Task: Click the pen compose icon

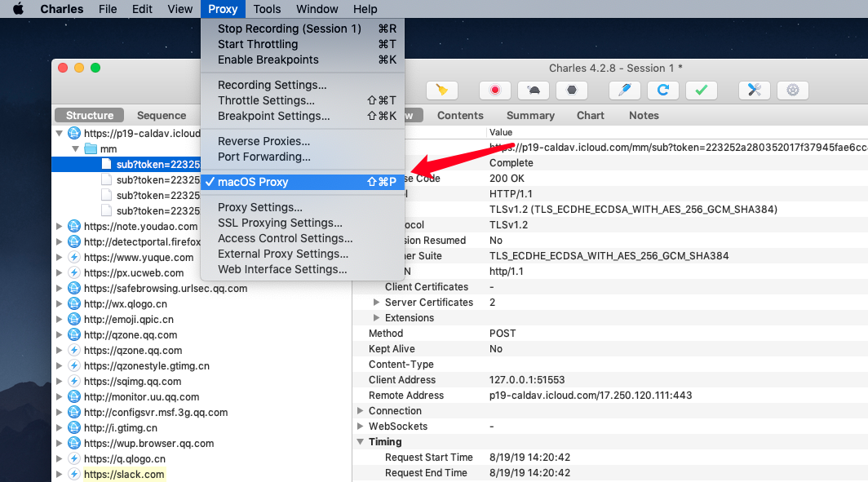Action: coord(624,91)
